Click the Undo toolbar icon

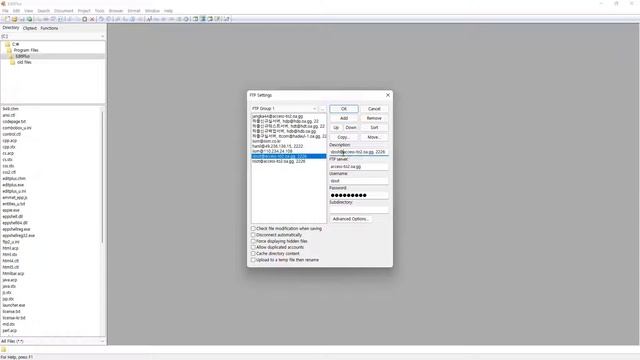[x=101, y=19]
